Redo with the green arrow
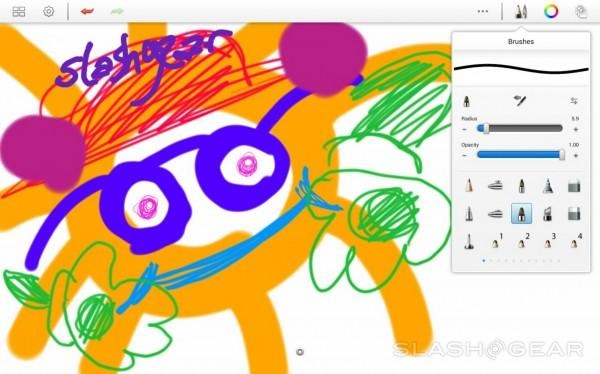 pos(117,11)
